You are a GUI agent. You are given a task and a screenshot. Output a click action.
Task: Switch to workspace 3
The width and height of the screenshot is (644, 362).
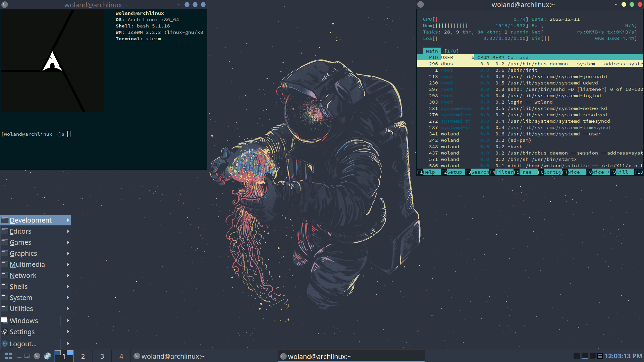pyautogui.click(x=102, y=356)
